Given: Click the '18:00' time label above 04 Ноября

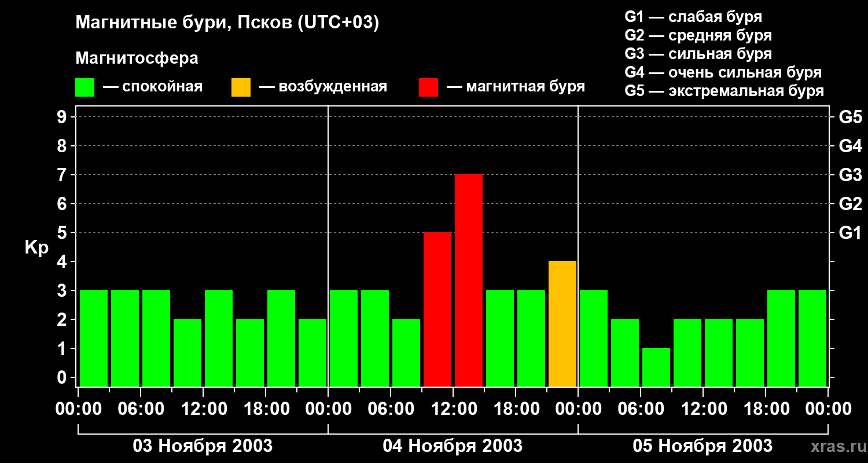Looking at the screenshot, I should (x=516, y=409).
